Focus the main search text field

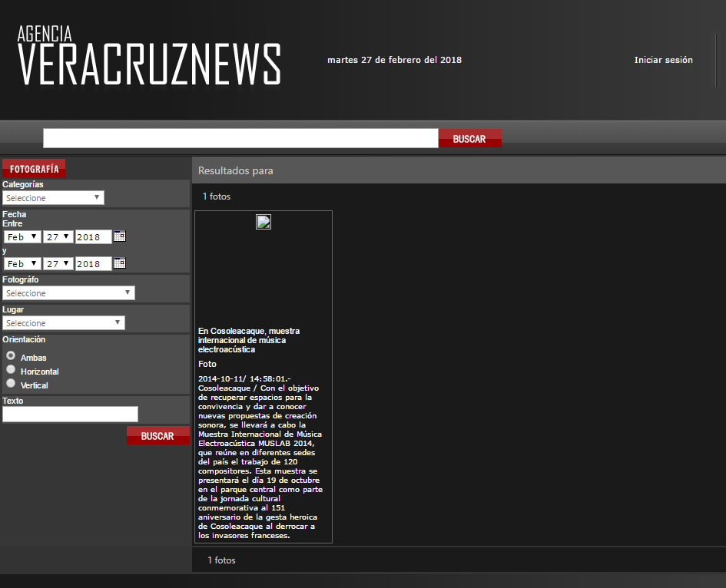click(x=240, y=138)
